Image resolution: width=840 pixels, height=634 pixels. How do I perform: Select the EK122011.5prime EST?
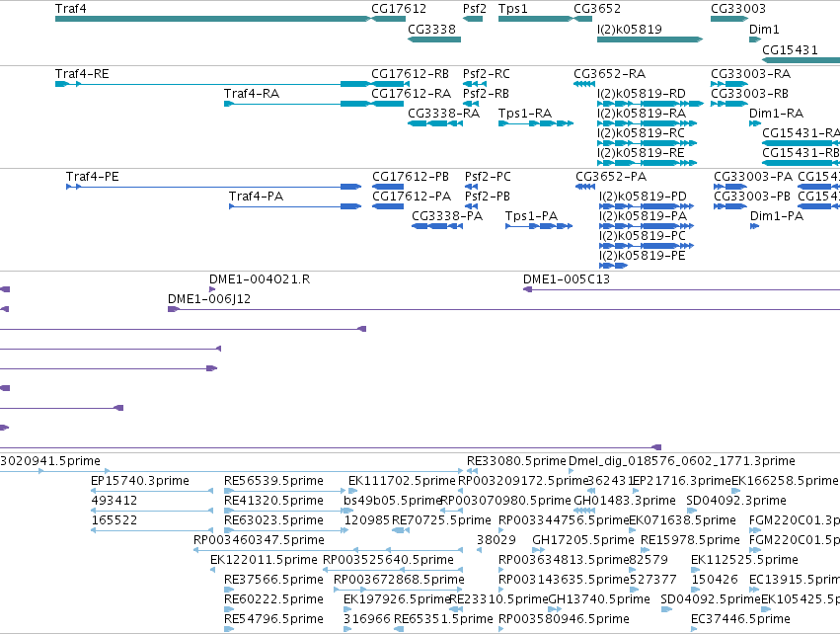212,570
